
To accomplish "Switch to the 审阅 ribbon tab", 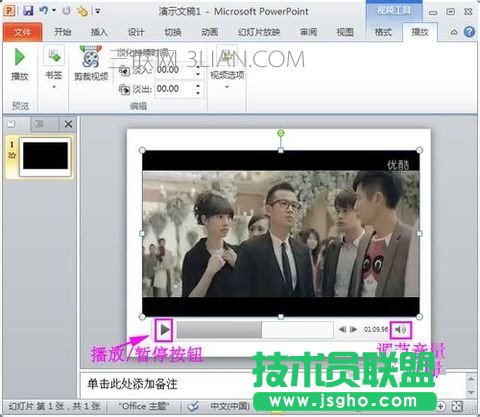I will [x=308, y=32].
